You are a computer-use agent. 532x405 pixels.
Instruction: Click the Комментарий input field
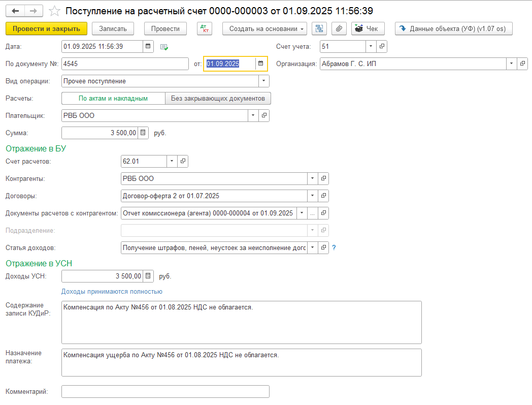click(x=165, y=392)
